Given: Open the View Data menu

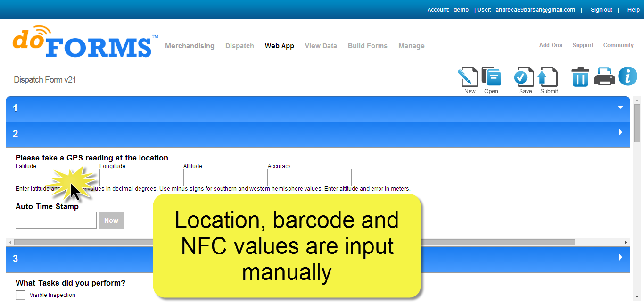Looking at the screenshot, I should coord(321,46).
